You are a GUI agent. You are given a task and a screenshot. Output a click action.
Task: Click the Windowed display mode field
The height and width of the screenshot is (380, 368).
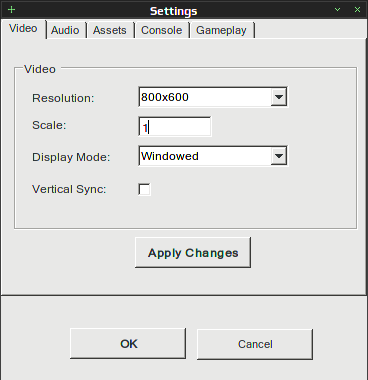coord(213,156)
